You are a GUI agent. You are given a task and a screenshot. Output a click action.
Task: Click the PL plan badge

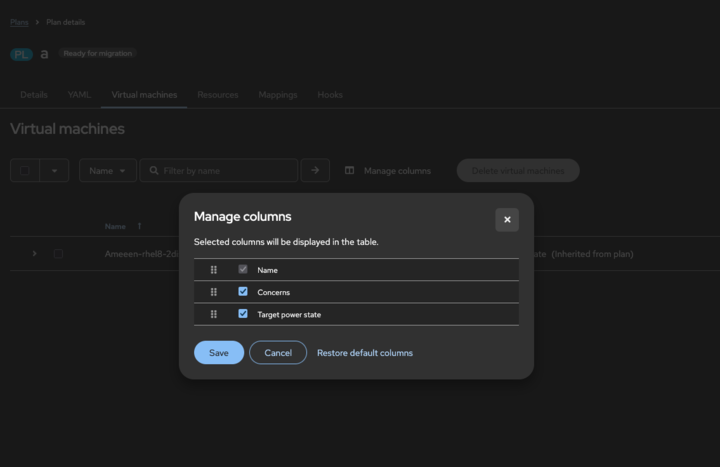click(x=22, y=55)
